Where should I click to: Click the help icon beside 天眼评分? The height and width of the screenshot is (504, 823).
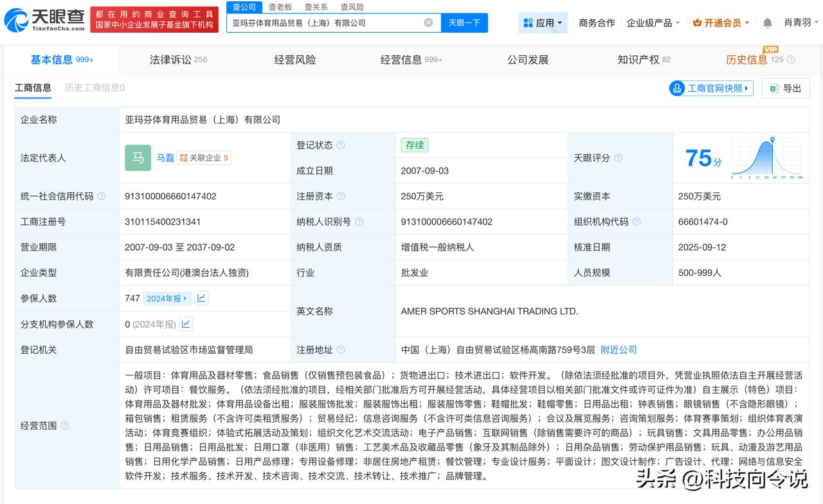[x=618, y=158]
